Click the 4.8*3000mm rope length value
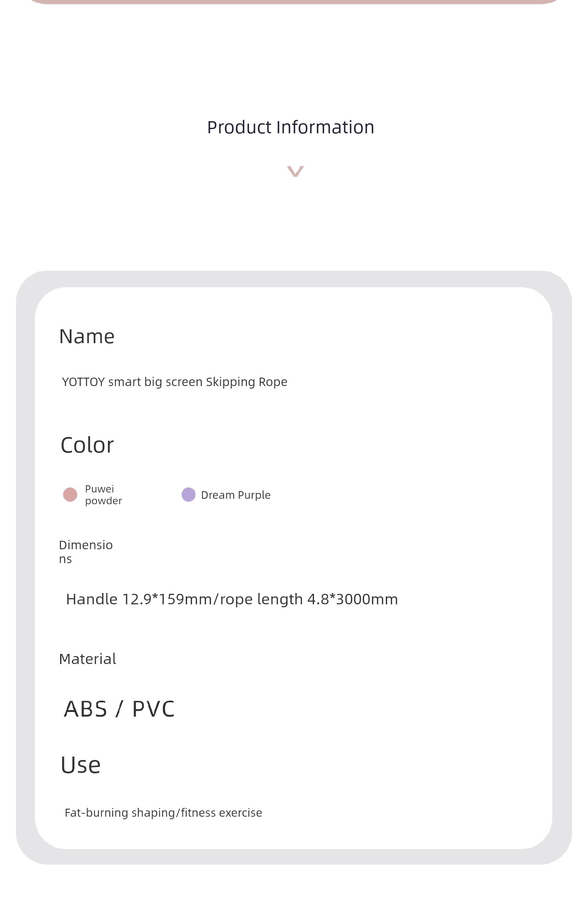 353,599
